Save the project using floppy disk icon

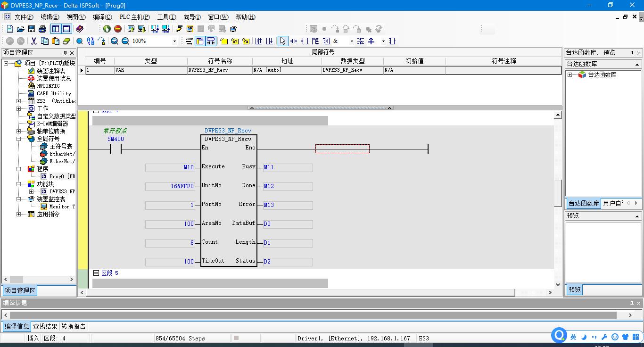(x=32, y=29)
